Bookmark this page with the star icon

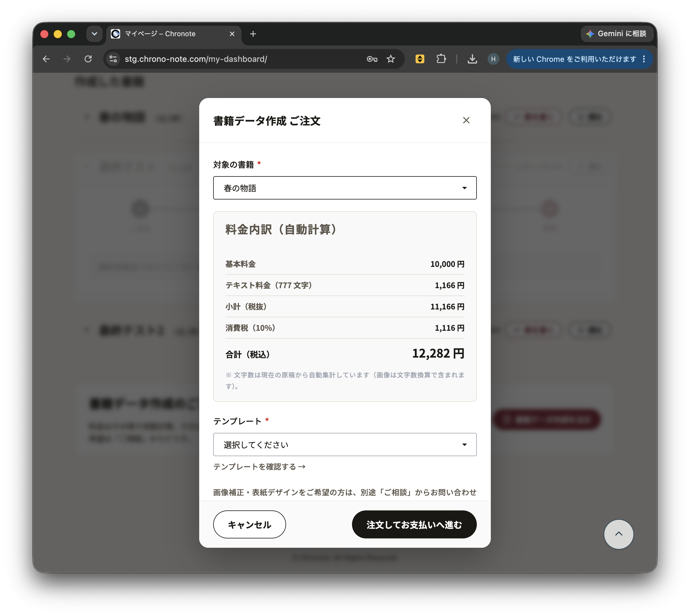click(391, 59)
